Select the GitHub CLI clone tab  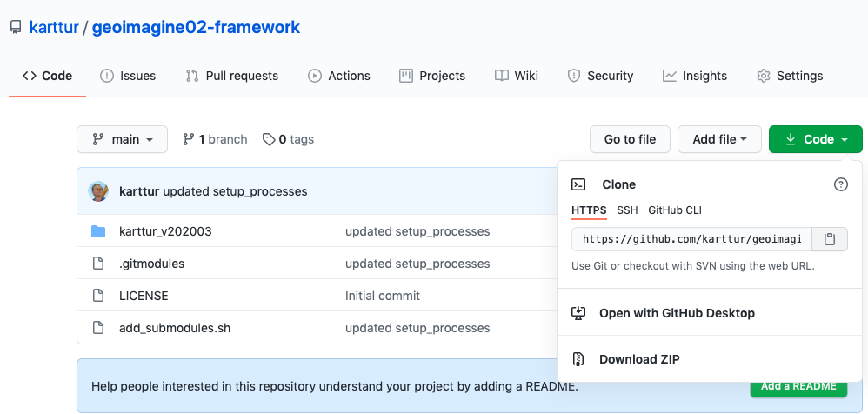674,210
